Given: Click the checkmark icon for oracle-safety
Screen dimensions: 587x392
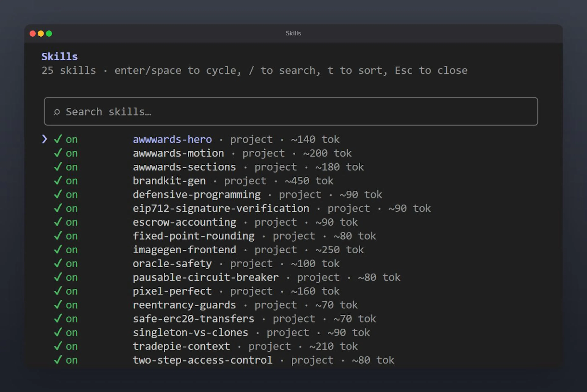Looking at the screenshot, I should click(58, 263).
